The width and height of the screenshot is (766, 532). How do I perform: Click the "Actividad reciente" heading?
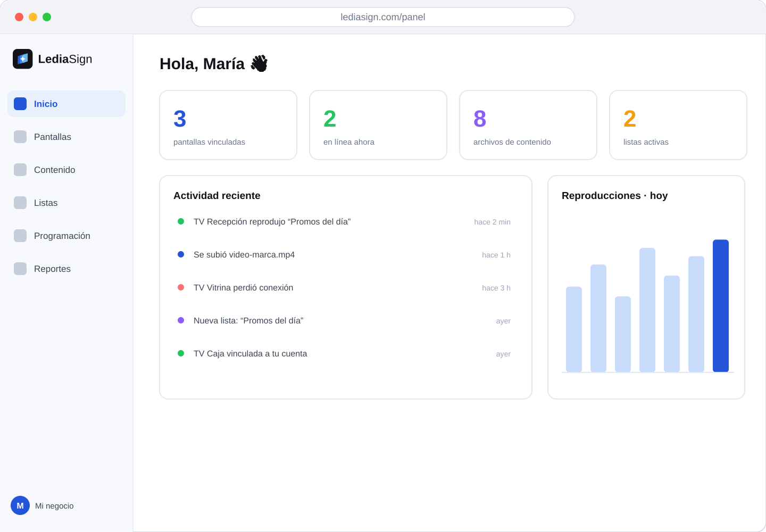(217, 196)
